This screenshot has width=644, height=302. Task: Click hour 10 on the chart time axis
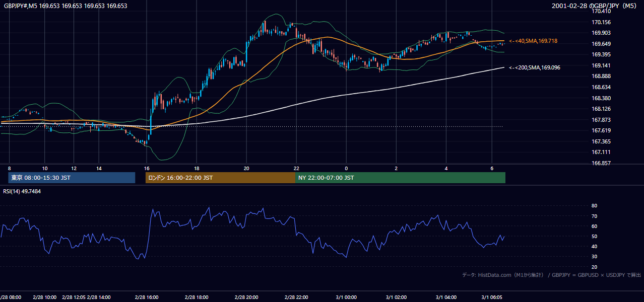[45, 168]
